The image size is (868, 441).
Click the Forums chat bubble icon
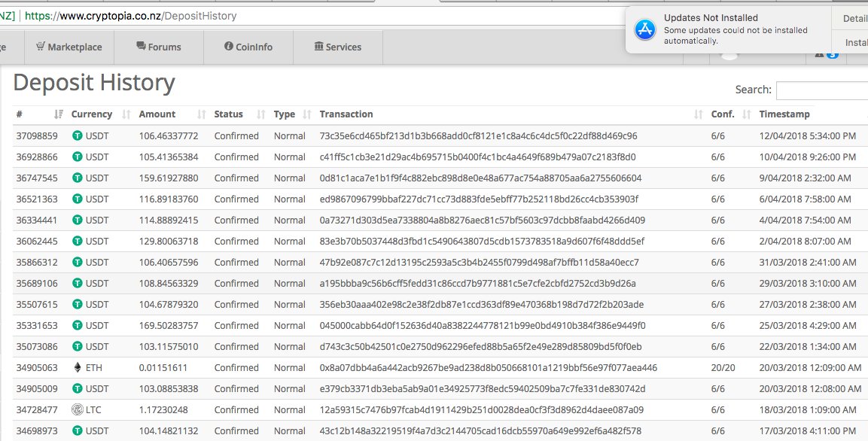[142, 47]
